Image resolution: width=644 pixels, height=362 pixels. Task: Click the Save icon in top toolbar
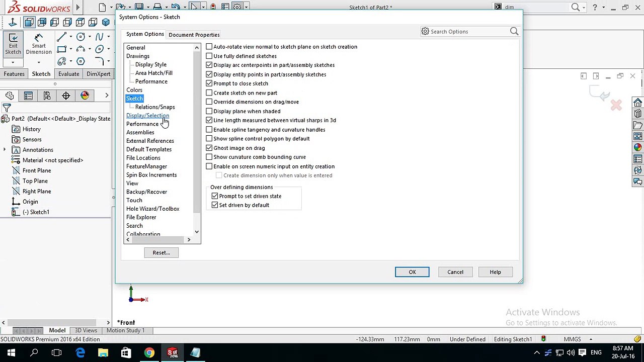(x=139, y=7)
